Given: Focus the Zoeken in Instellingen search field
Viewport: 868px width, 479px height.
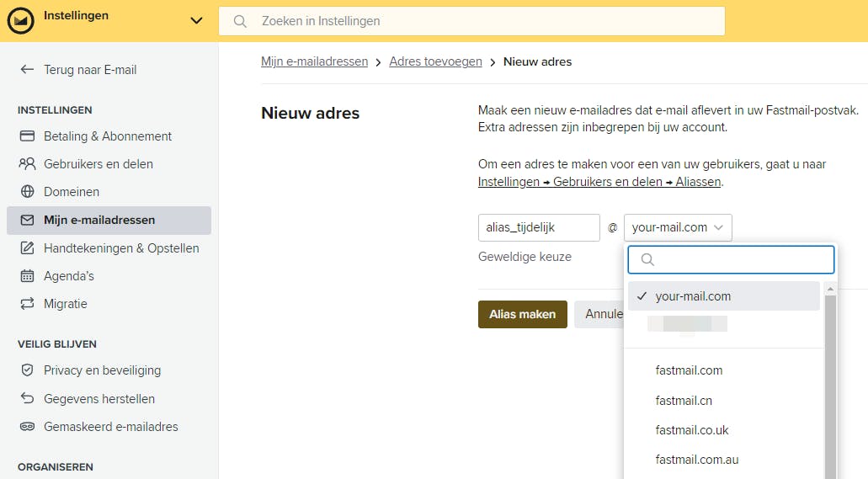Looking at the screenshot, I should point(471,21).
